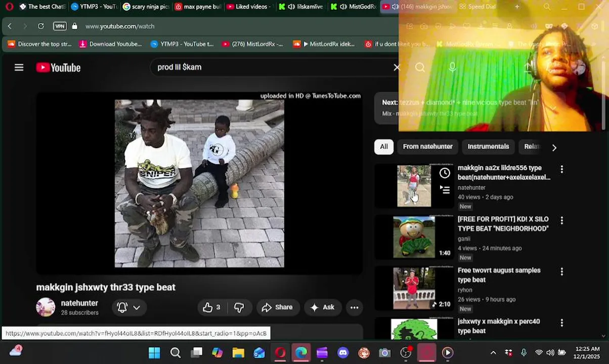Open Discover the top str... bookmark
Screen dimensions: 609x364
pos(39,44)
